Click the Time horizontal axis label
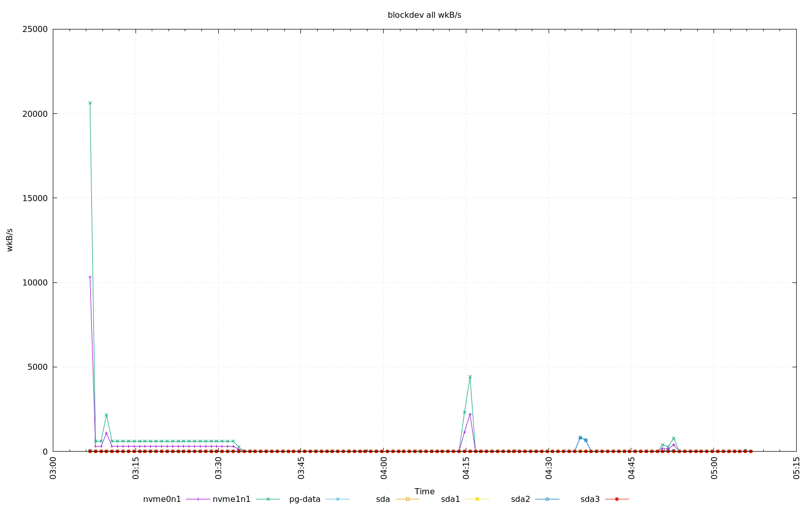Screen dimensions: 812x508 (x=424, y=491)
